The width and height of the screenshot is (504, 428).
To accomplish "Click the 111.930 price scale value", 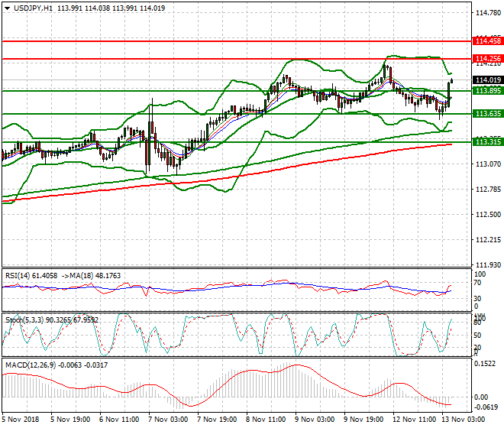I will click(x=488, y=265).
